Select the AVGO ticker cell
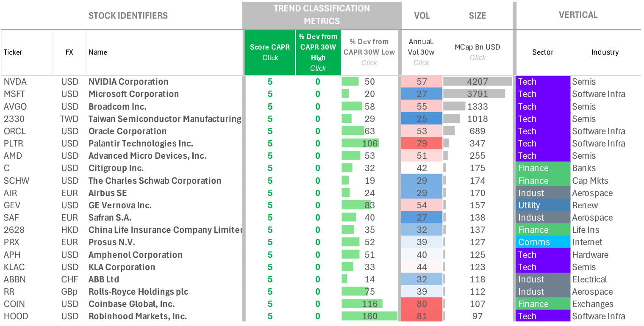The image size is (644, 326). pyautogui.click(x=15, y=107)
